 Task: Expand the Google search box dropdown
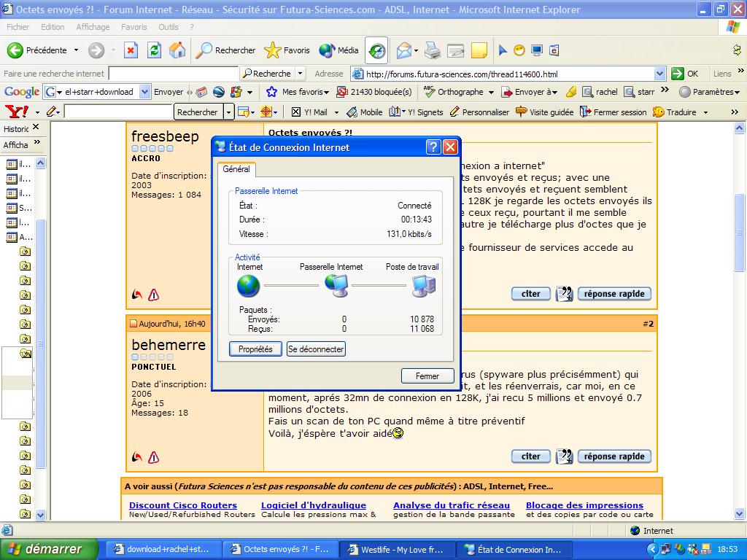[145, 92]
